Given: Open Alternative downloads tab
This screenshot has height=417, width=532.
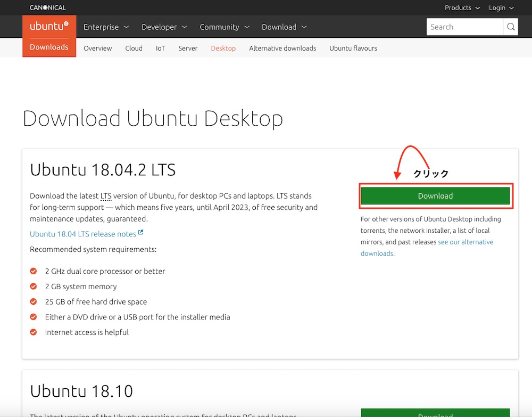Looking at the screenshot, I should pos(282,48).
